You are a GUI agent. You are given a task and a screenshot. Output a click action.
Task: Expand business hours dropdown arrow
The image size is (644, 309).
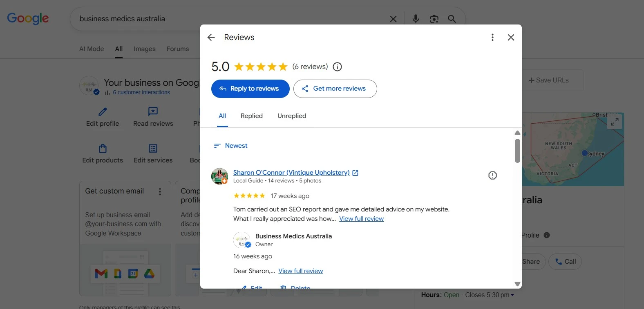click(512, 295)
